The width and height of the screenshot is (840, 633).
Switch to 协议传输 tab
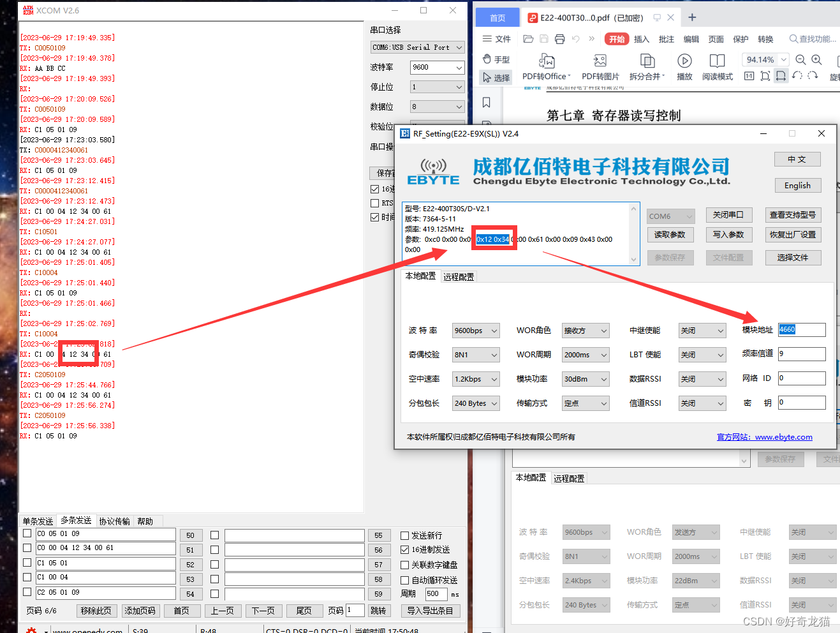point(115,521)
